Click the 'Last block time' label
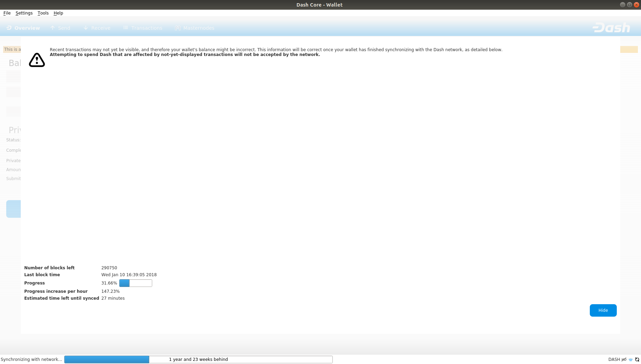641x364 pixels. 42,275
